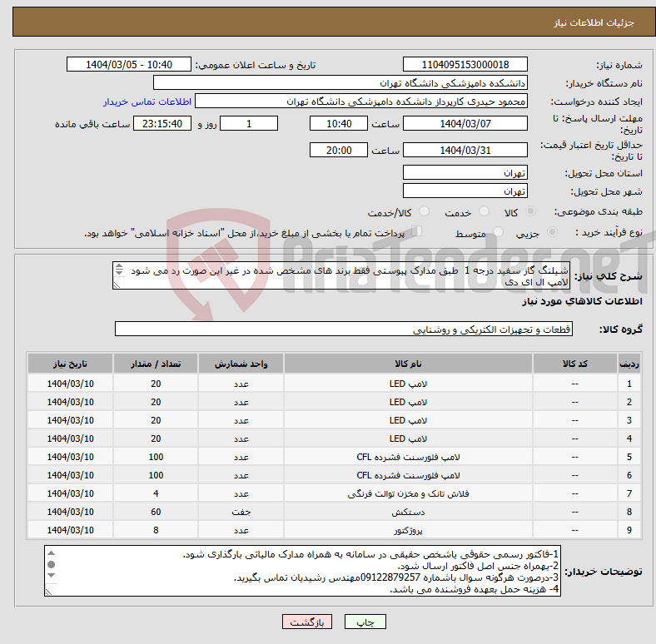Image resolution: width=656 pixels, height=644 pixels.
Task: Click down arrow in buyer notes scrollbar
Action: point(52,576)
